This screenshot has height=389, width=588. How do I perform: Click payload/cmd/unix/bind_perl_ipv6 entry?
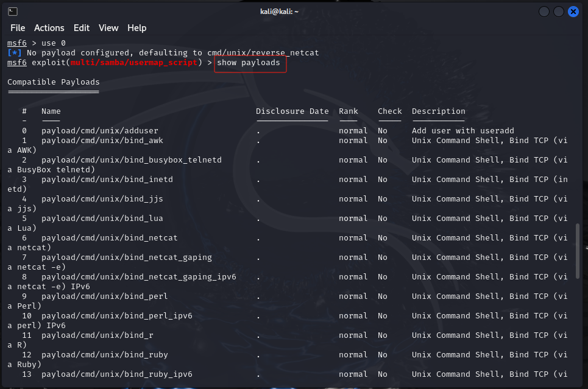pos(117,316)
